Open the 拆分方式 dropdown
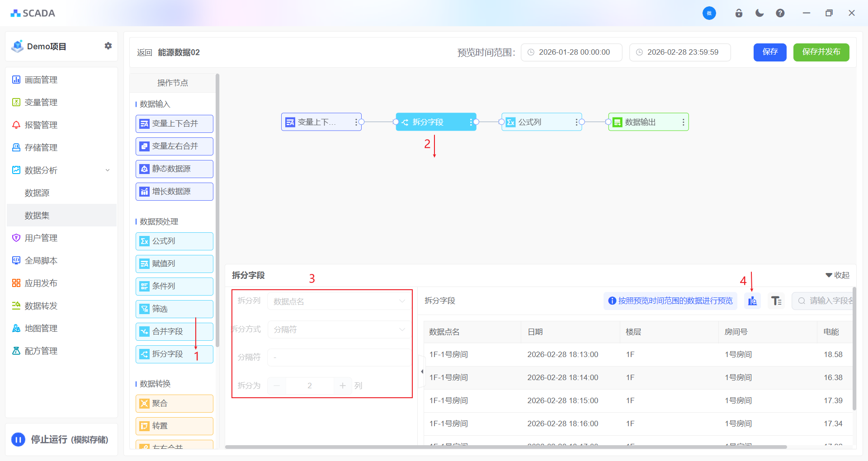The width and height of the screenshot is (868, 461). (339, 329)
